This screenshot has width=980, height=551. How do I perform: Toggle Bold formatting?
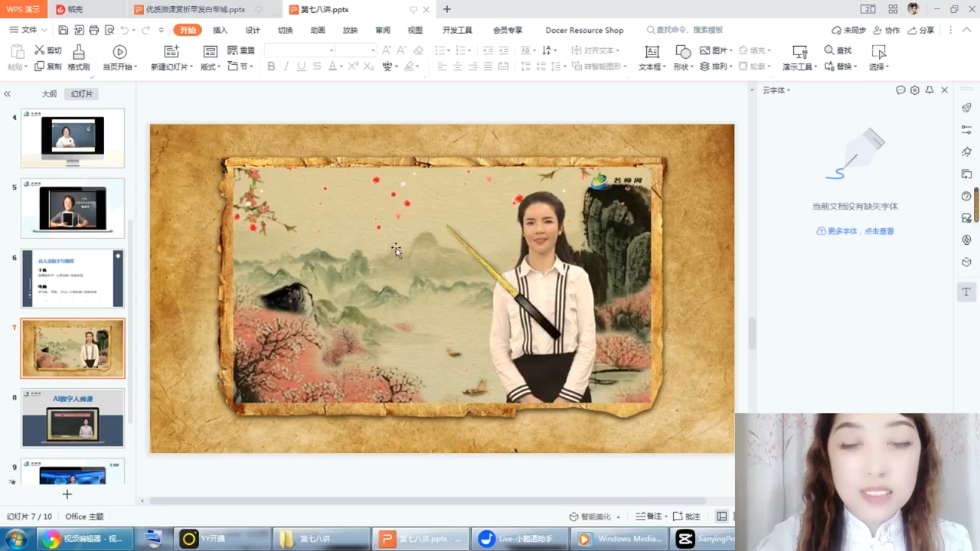pyautogui.click(x=271, y=67)
